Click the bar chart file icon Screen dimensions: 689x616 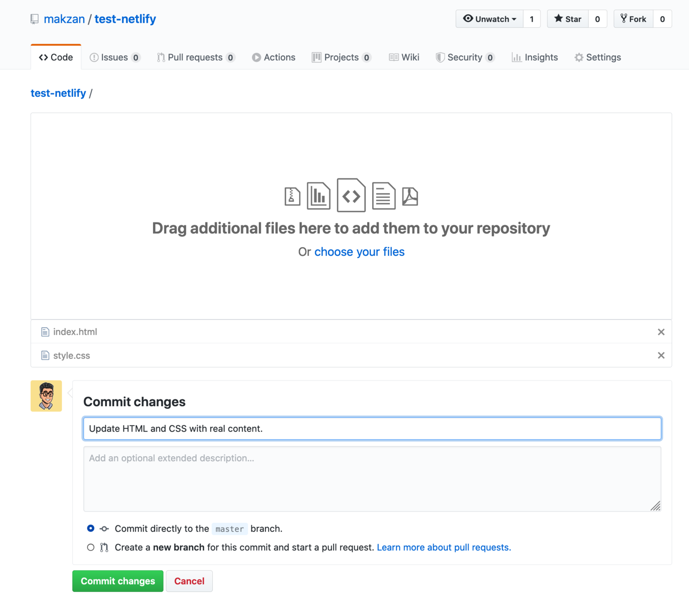tap(319, 196)
